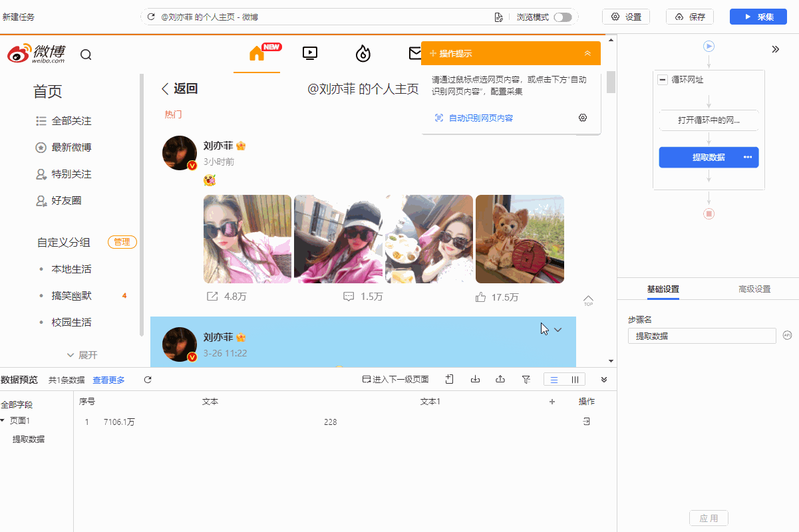The width and height of the screenshot is (799, 532).
Task: Open dropdown arrow on highlighted post
Action: pos(558,330)
